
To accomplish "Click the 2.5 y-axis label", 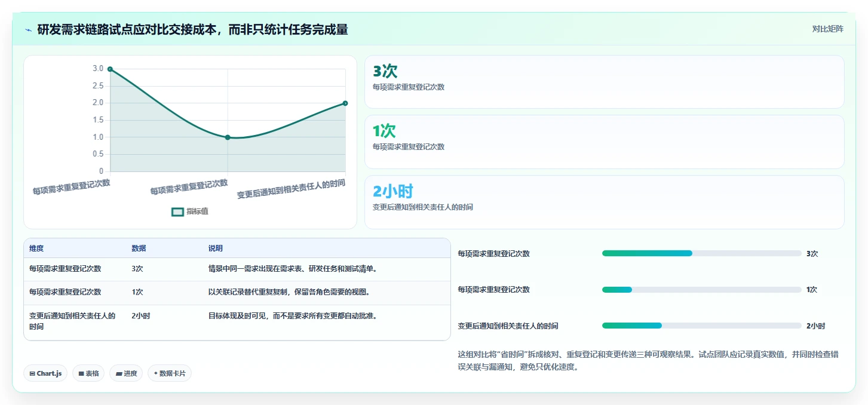I will coord(98,86).
